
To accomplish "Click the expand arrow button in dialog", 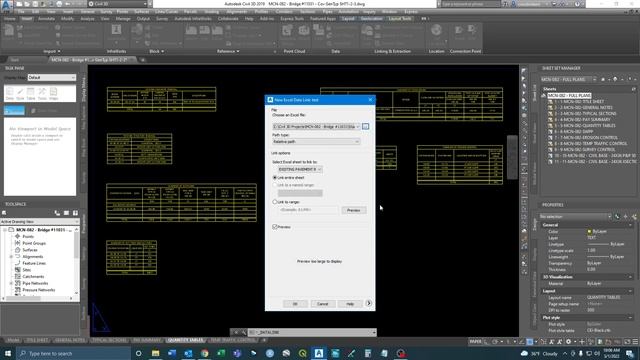I will tap(369, 303).
